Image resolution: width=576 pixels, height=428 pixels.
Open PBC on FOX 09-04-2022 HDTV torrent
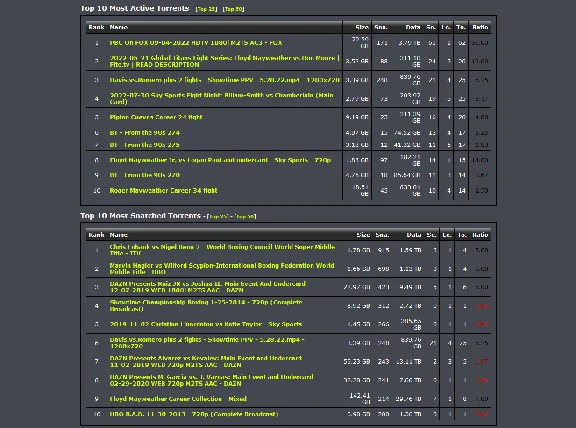[x=196, y=43]
